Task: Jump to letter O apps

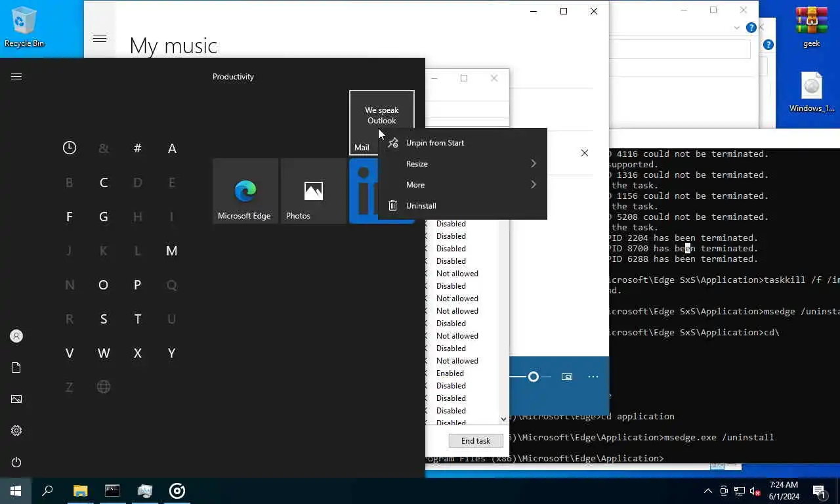Action: [x=104, y=285]
